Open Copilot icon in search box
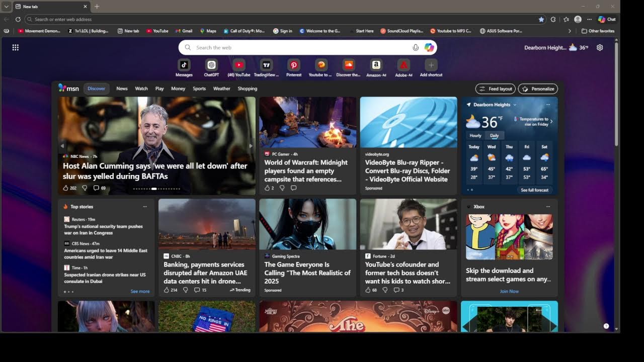644x362 pixels. coord(429,47)
